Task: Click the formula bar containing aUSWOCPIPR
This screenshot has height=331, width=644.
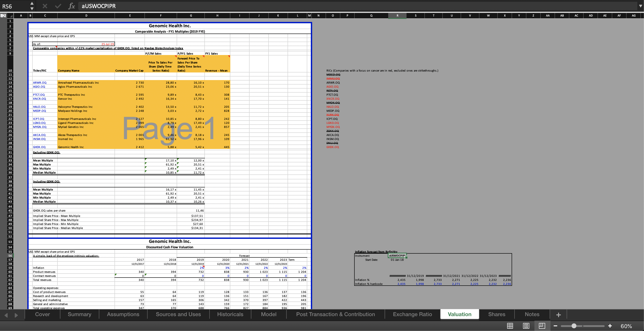Action: pos(358,6)
